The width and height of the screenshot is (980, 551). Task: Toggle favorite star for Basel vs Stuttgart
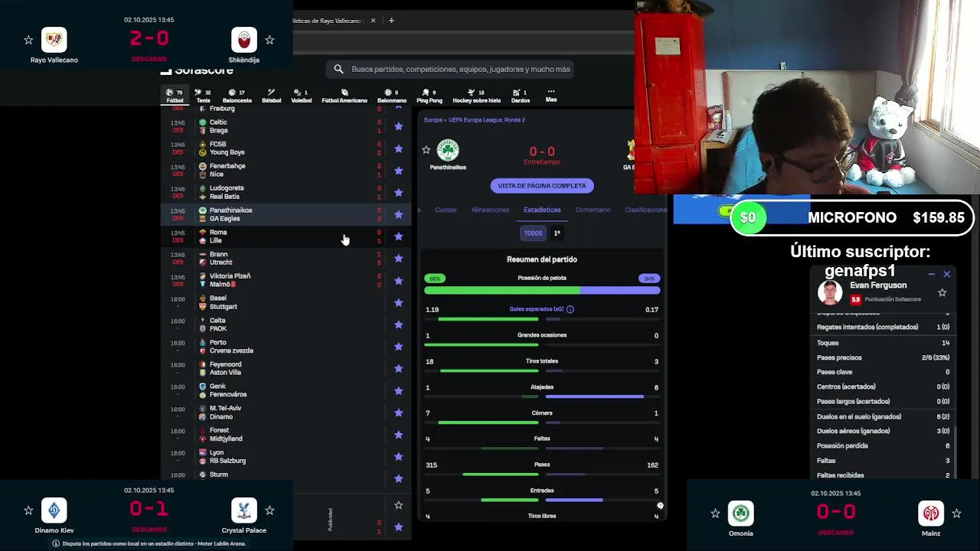click(398, 302)
